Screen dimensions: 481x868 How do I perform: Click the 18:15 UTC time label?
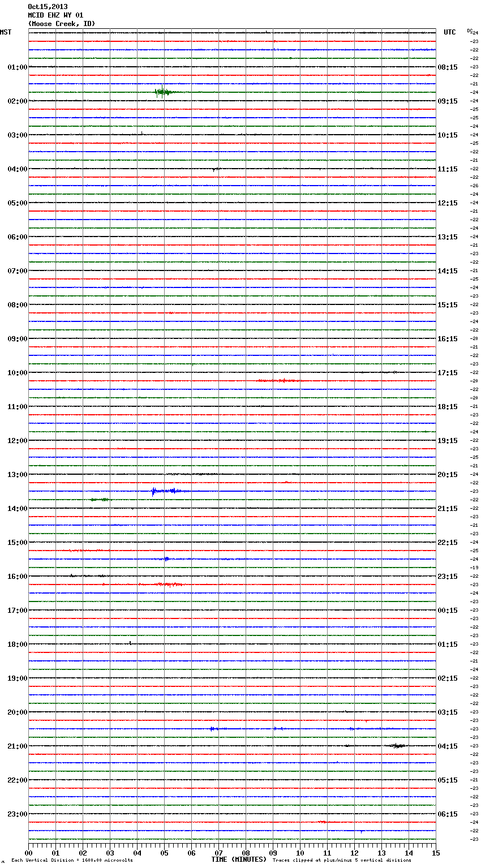pyautogui.click(x=448, y=407)
